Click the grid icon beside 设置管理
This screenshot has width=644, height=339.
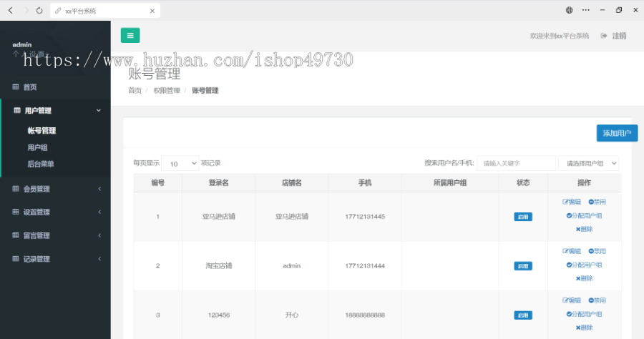16,212
